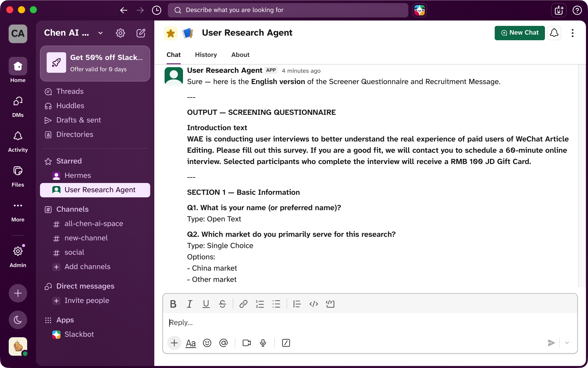Open More in the left rail
The image size is (588, 368).
18,211
